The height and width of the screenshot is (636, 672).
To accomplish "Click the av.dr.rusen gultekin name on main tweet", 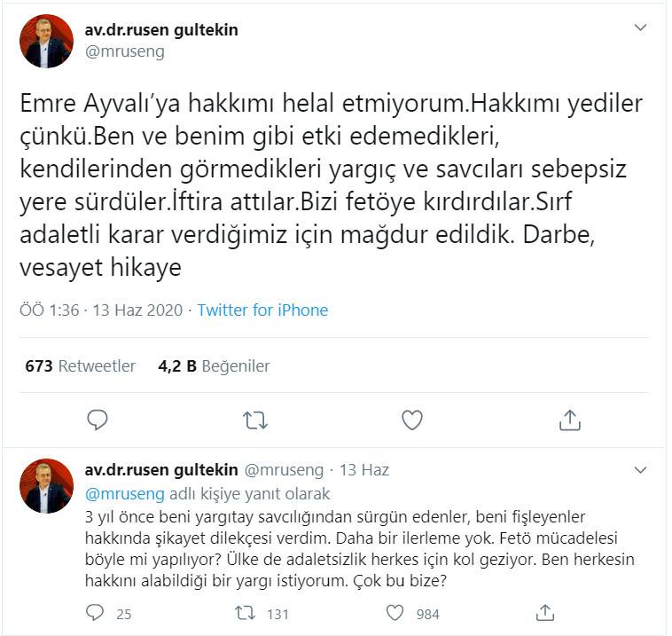I will pyautogui.click(x=161, y=30).
